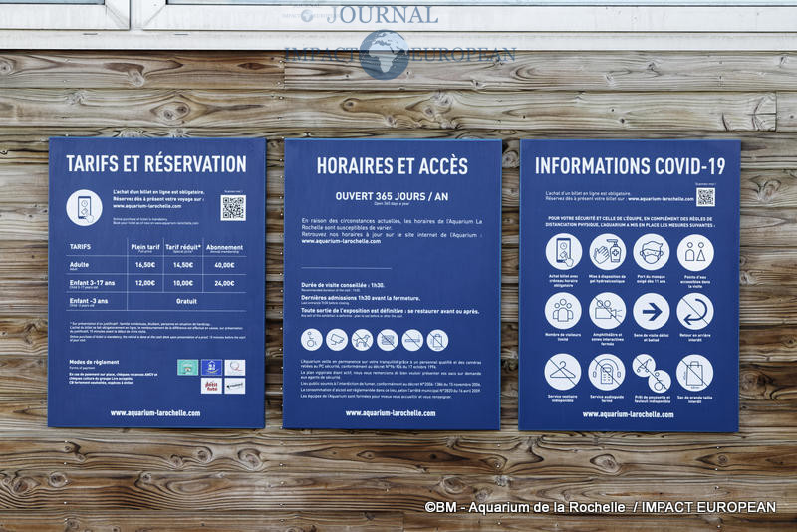Image resolution: width=797 pixels, height=532 pixels.
Task: Click the smartphone ticket icon in Tarifs panel
Action: (x=84, y=207)
